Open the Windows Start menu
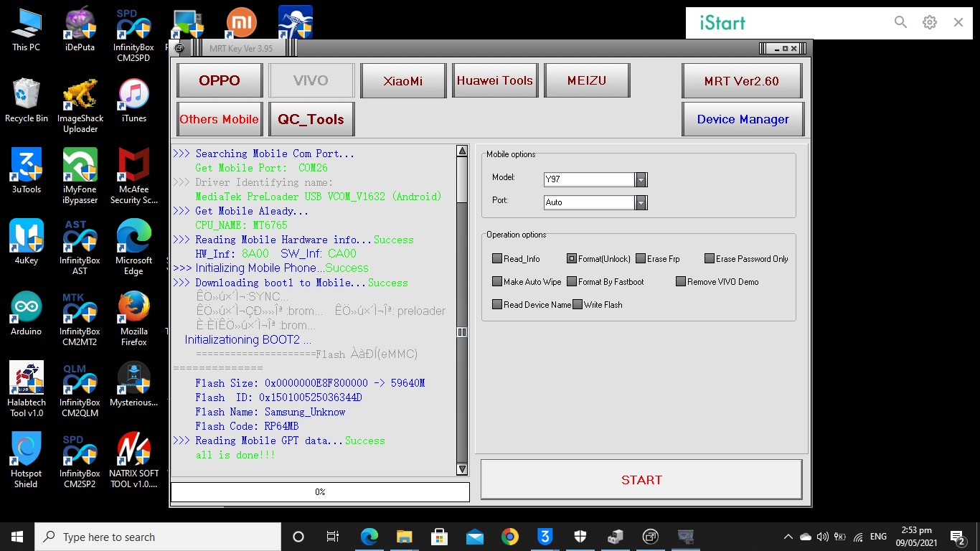The width and height of the screenshot is (980, 551). [17, 537]
